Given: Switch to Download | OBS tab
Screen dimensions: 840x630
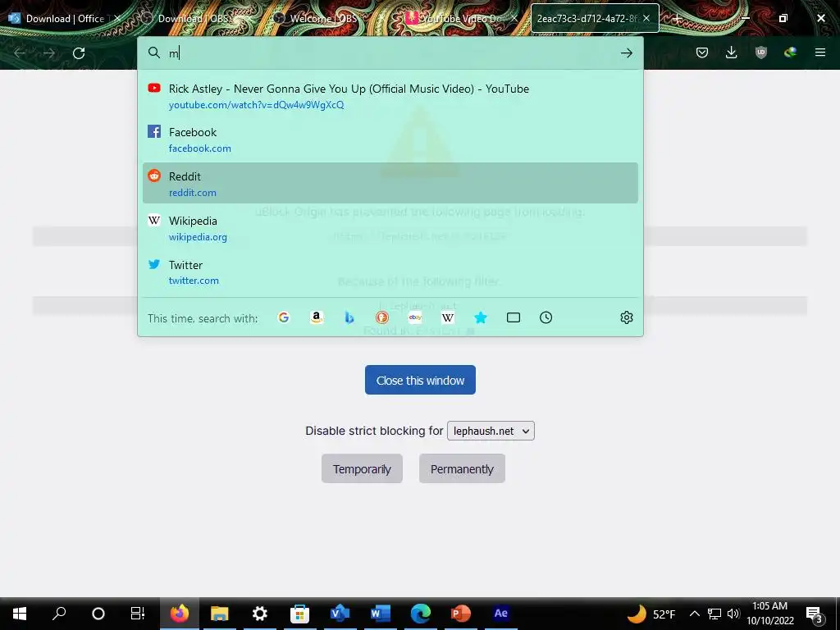Looking at the screenshot, I should (195, 18).
